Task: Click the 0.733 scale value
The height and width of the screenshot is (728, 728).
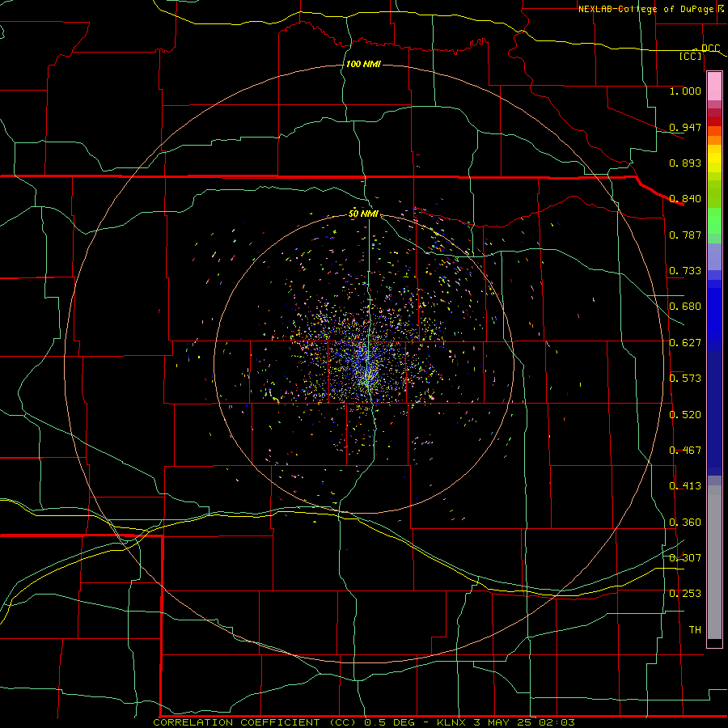Action: click(x=685, y=271)
